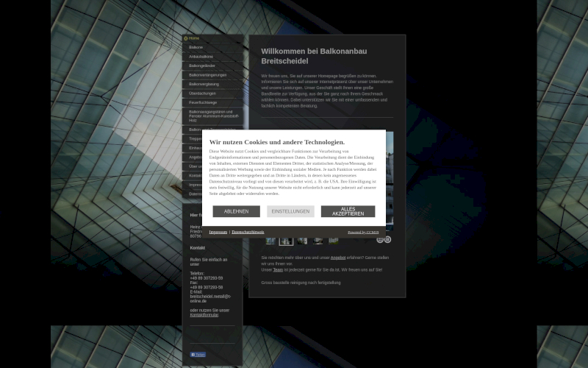Open gallery fullscreen grid icon
This screenshot has width=588, height=368.
point(380,239)
